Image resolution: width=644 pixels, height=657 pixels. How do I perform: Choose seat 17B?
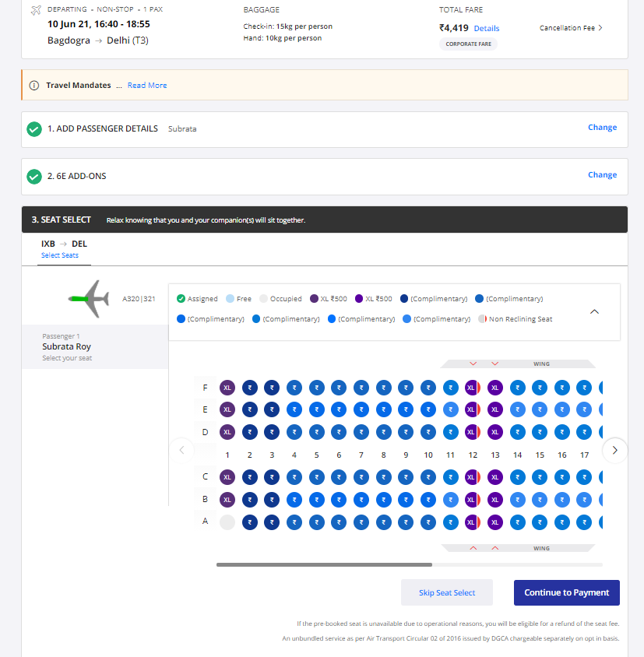click(584, 500)
